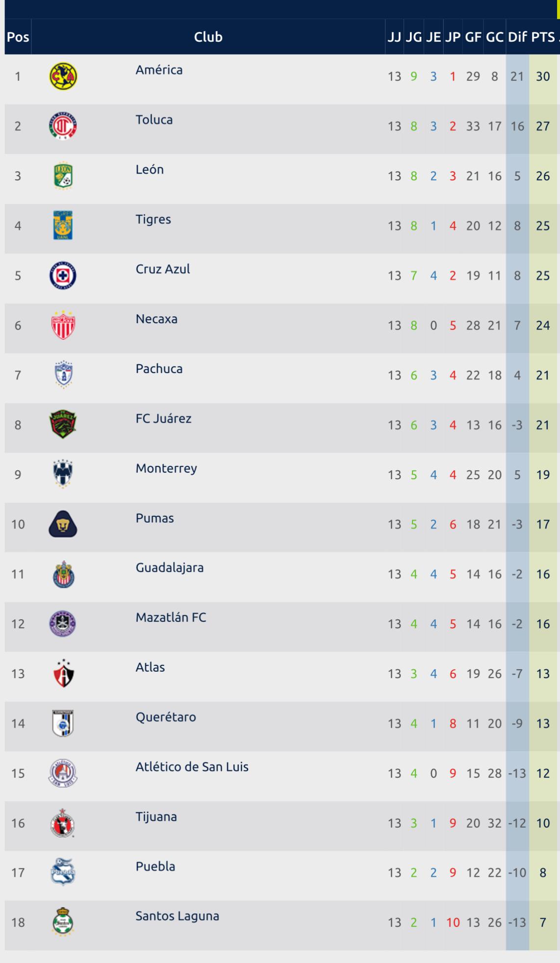Image resolution: width=560 pixels, height=963 pixels.
Task: Click the América club crest
Action: point(63,76)
